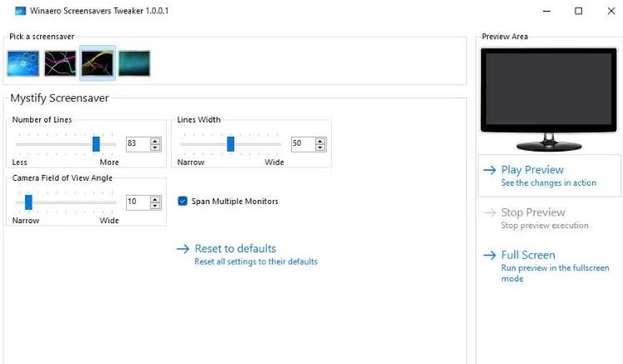
Task: Click 'Run preview in the fullscreen mode' text
Action: (555, 273)
